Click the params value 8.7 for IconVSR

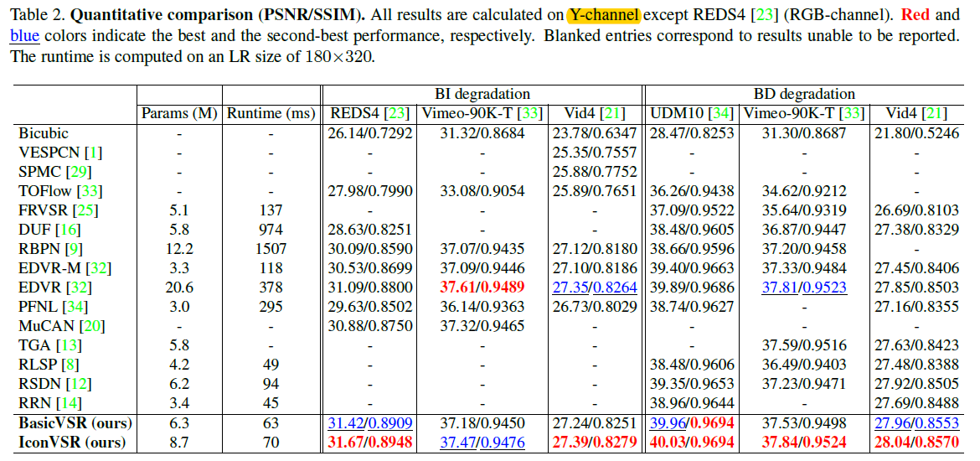pyautogui.click(x=179, y=443)
